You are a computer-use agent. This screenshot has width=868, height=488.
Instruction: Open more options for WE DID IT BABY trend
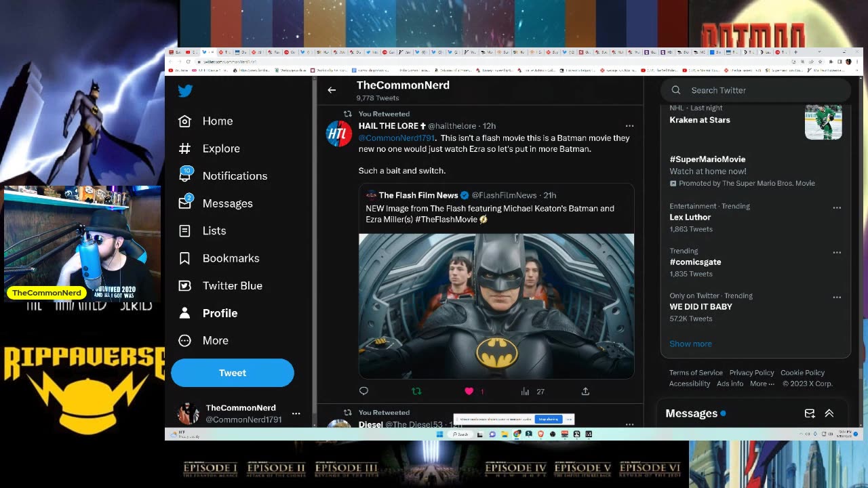(x=837, y=298)
